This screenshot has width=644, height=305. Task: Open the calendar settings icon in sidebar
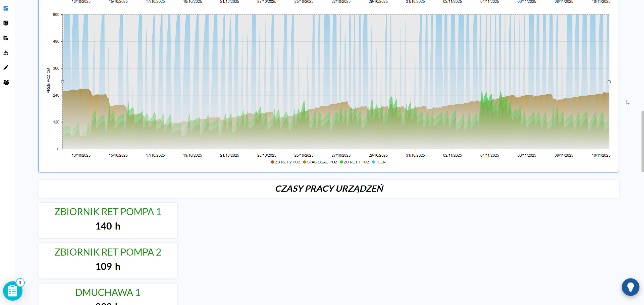[6, 38]
